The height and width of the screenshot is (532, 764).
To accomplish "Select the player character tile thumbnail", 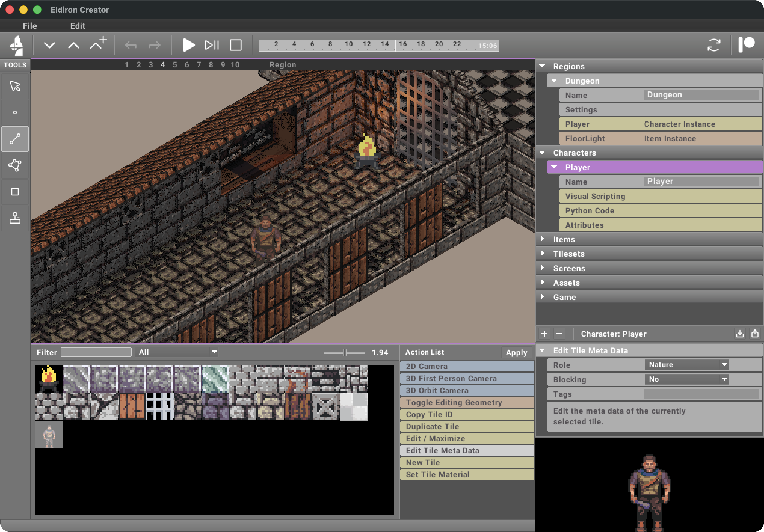I will tap(49, 435).
